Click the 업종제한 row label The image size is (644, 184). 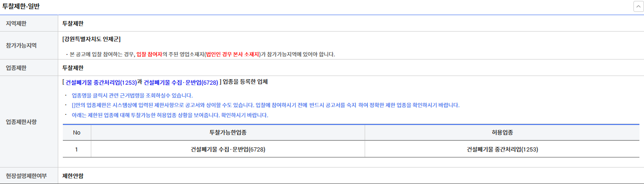16,68
